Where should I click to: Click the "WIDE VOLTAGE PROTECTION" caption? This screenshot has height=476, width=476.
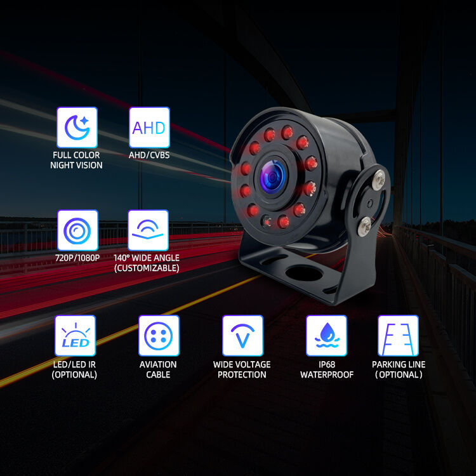coord(242,369)
